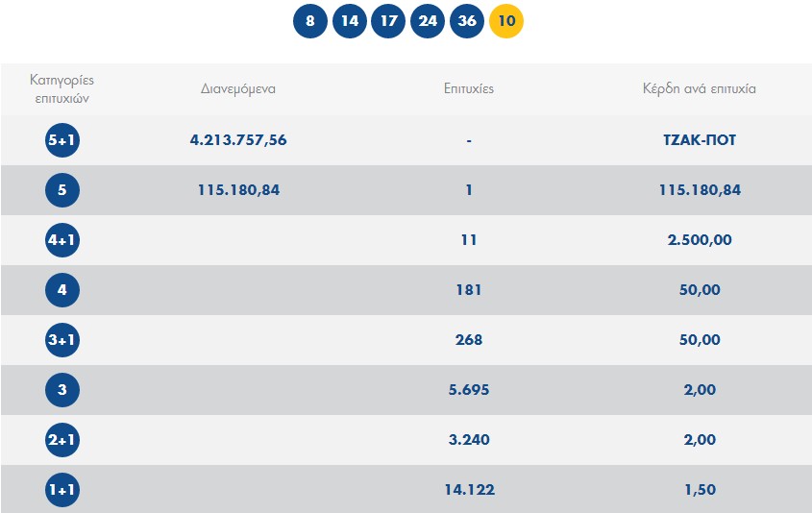
Task: Select the number 24 ball
Action: coord(428,21)
